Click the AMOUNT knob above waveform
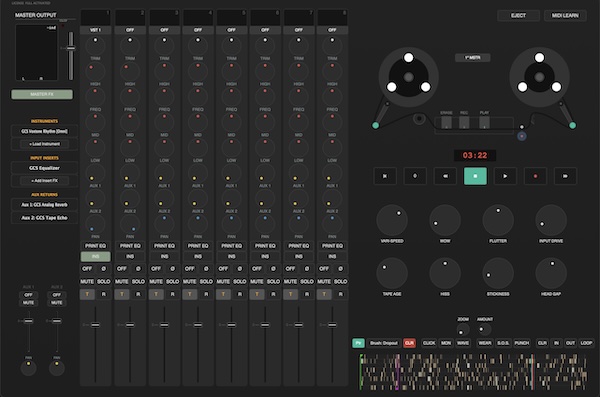The width and height of the screenshot is (600, 397). (x=484, y=330)
